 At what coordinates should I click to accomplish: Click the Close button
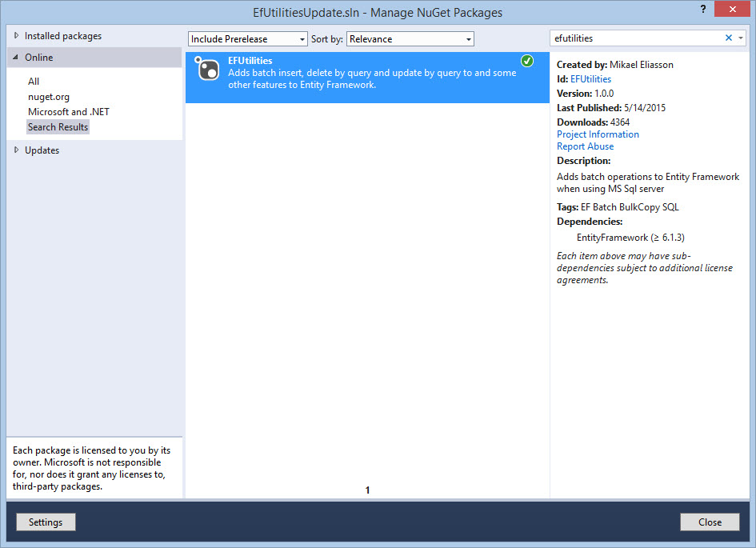(710, 522)
